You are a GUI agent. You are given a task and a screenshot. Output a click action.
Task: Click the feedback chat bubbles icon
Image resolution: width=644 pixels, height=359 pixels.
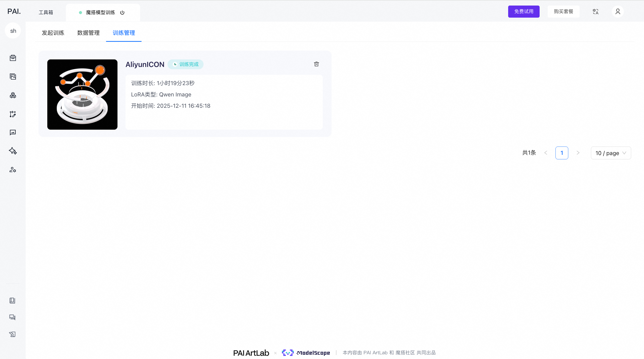pos(12,317)
